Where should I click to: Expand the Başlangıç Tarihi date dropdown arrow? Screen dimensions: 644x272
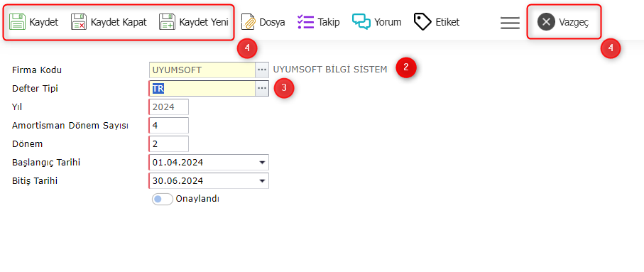point(262,163)
